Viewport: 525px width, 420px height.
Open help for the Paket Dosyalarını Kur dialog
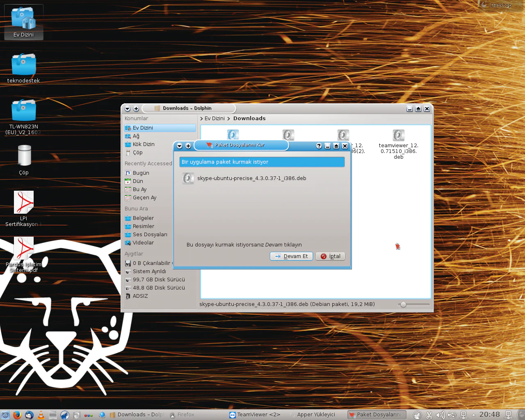point(319,146)
